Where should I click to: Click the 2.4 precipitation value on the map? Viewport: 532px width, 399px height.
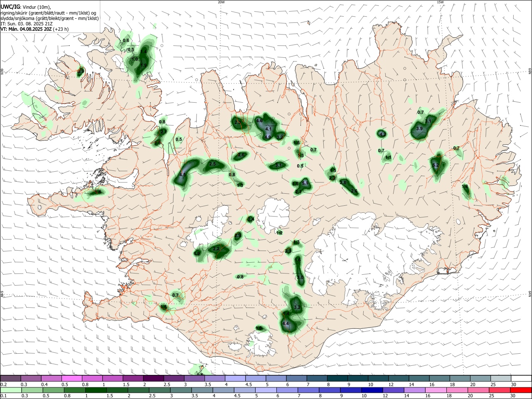pos(251,219)
